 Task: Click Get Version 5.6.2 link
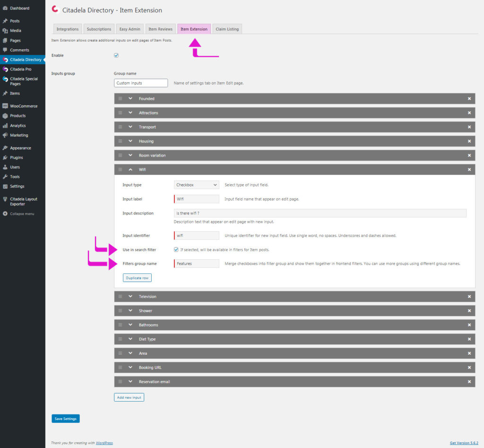click(464, 443)
